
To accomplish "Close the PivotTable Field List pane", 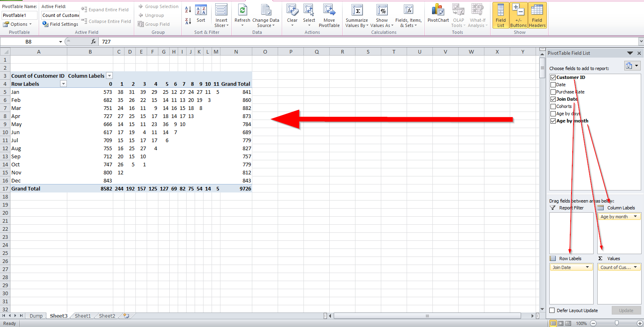I will click(639, 53).
